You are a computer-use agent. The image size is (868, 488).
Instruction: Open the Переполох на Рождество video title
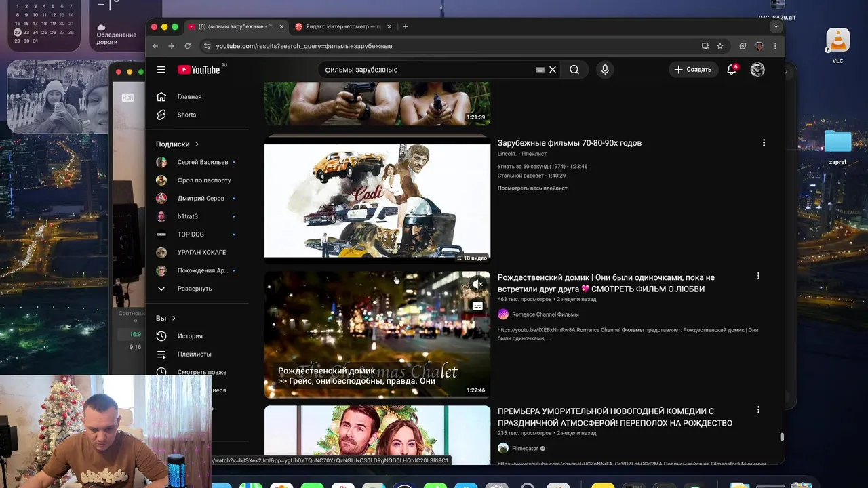pyautogui.click(x=615, y=417)
